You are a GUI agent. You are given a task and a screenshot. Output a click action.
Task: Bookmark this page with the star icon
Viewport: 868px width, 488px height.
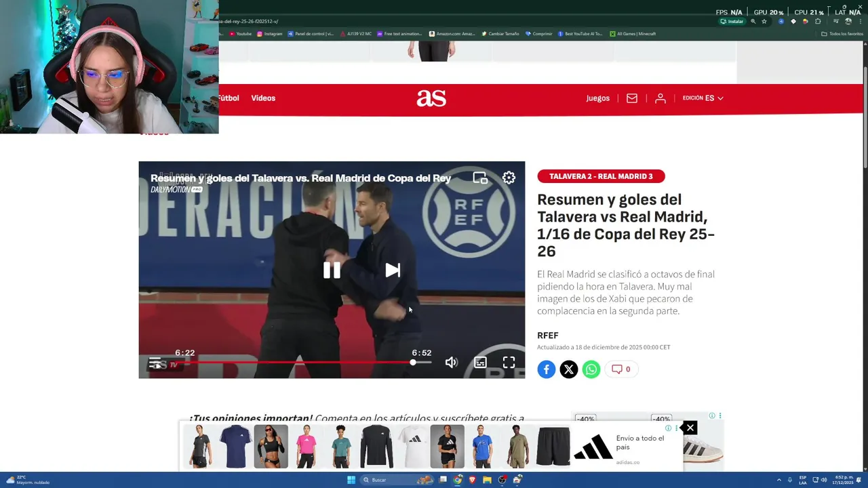[x=764, y=21]
